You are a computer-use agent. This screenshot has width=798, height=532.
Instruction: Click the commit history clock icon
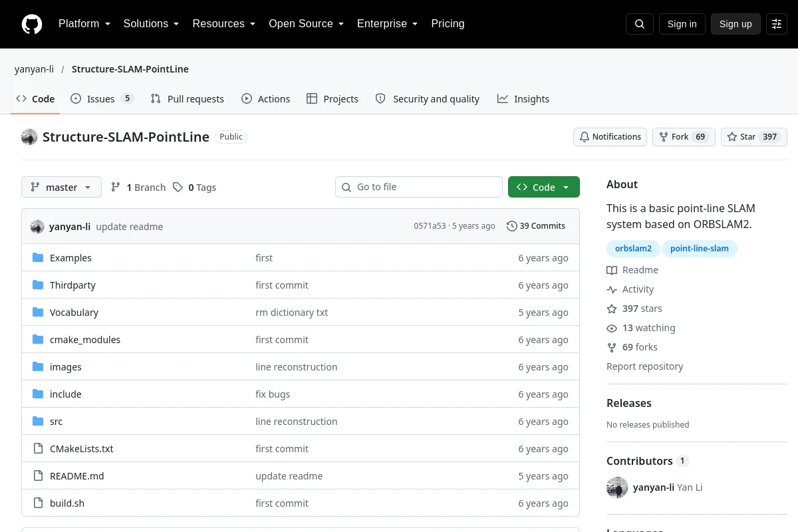tap(511, 226)
